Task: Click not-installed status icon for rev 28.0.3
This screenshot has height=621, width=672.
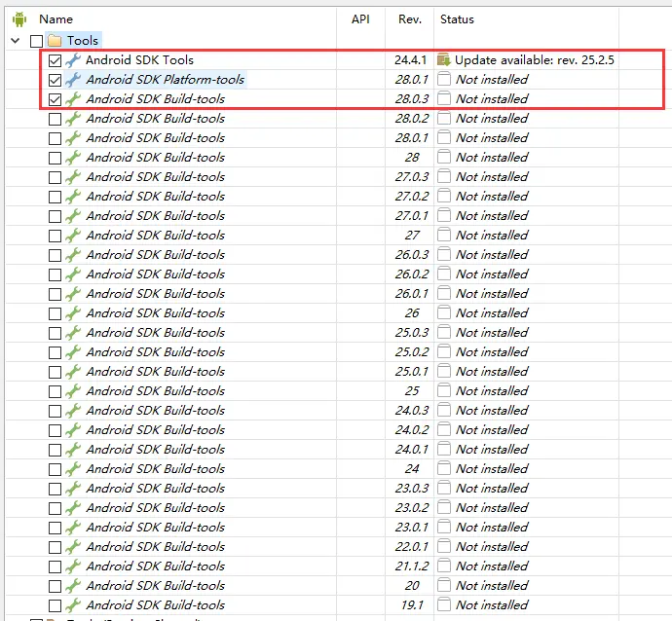Action: tap(444, 99)
